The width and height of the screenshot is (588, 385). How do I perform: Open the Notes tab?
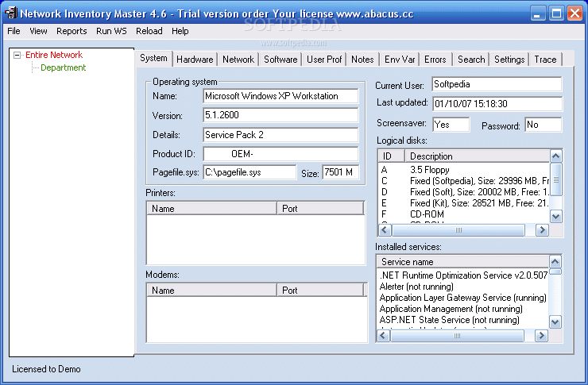coord(362,60)
